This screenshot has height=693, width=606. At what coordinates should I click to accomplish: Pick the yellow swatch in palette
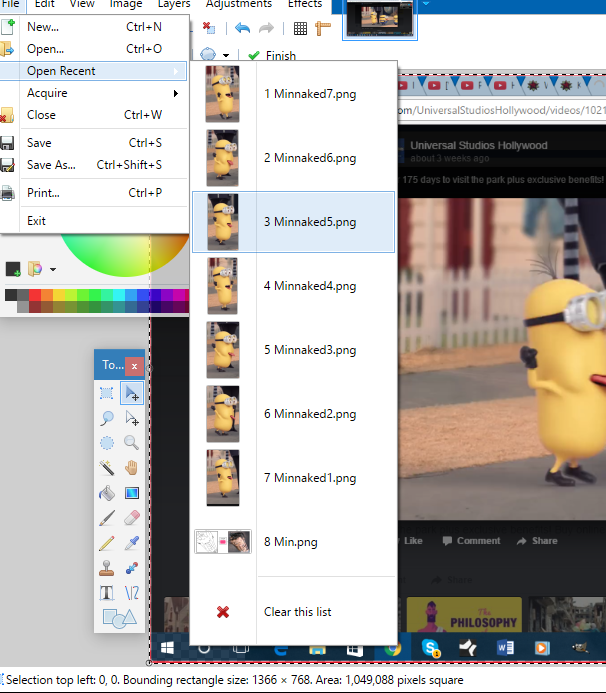[59, 295]
